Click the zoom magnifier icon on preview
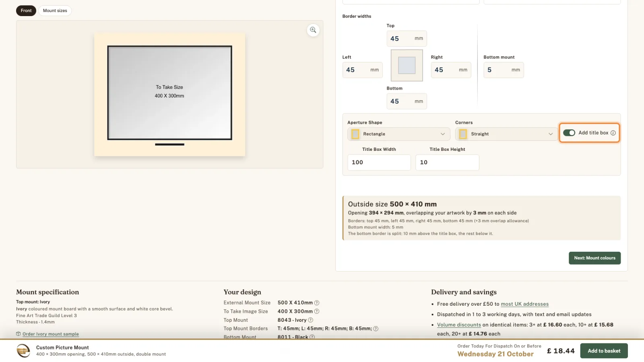Viewport: 644px width, 362px height. point(313,30)
